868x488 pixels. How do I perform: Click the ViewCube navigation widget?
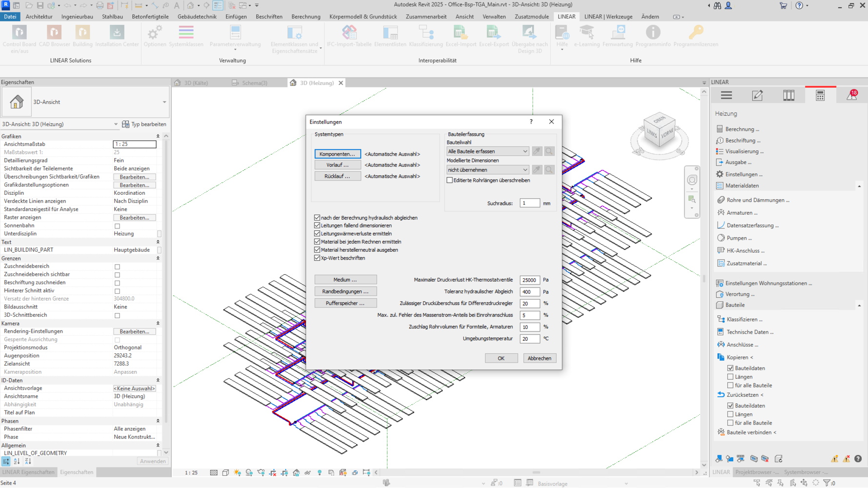coord(659,131)
